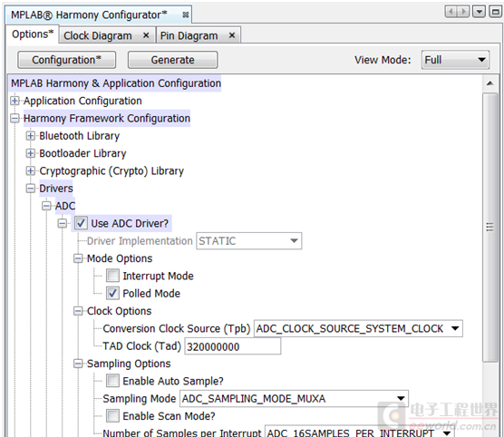Screen dimensions: 504x437
Task: Expand Cryptographic (Crypto) Library node
Action: (x=31, y=170)
